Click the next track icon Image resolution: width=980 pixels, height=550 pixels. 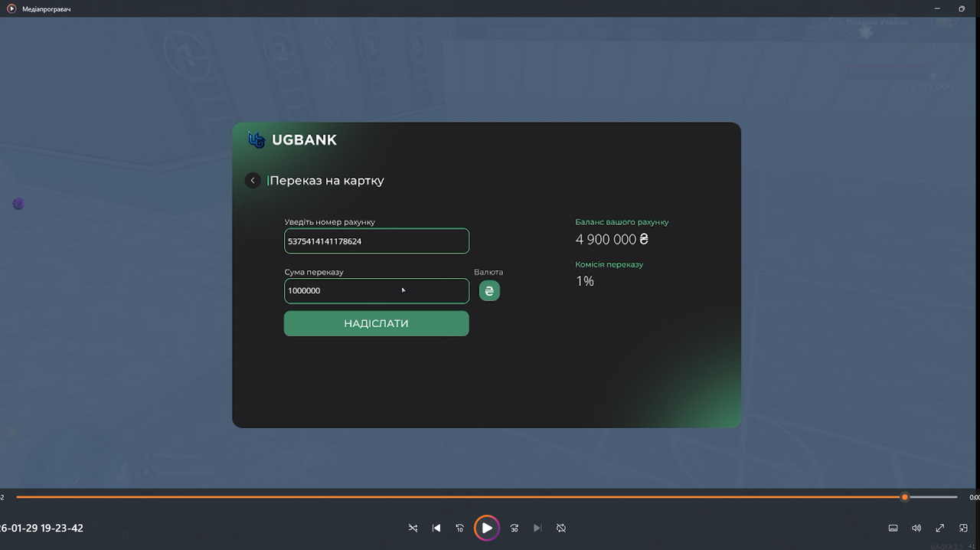pyautogui.click(x=537, y=528)
